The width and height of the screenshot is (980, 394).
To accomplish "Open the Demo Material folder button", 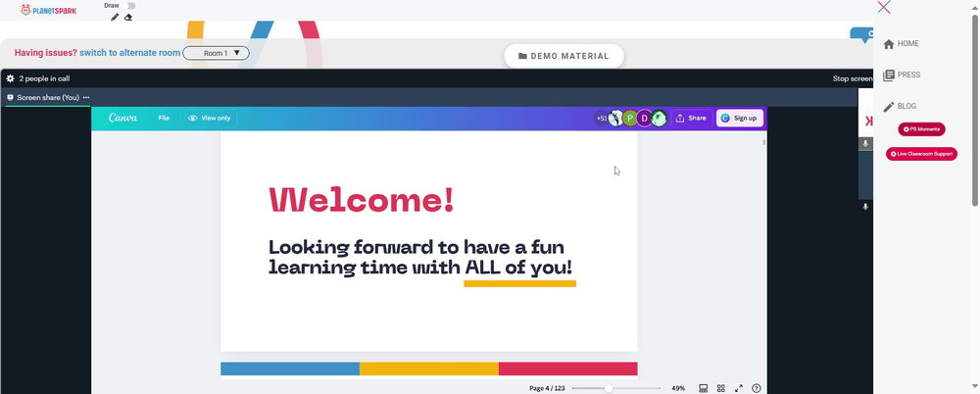I will point(563,56).
